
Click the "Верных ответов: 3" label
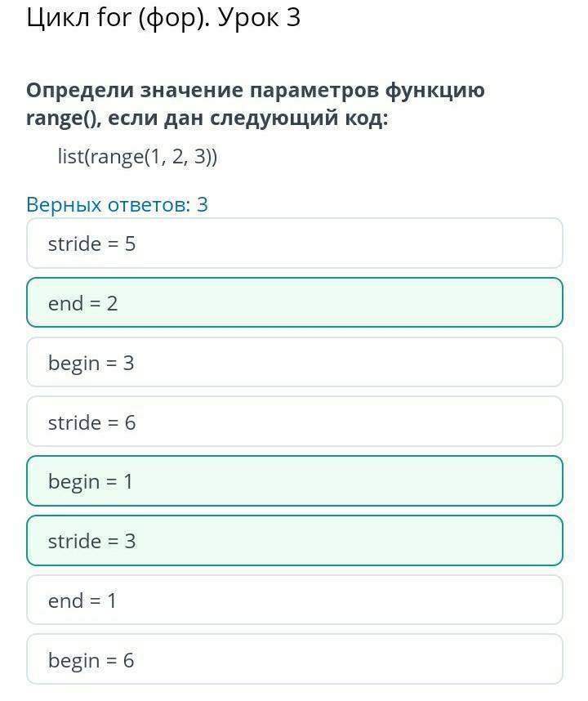click(x=117, y=204)
